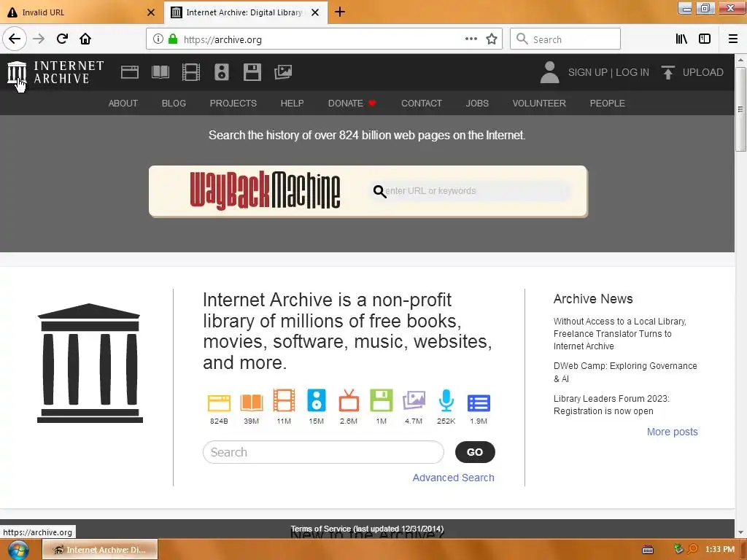Click the system clock showing 1:33 PM
The width and height of the screenshot is (747, 560).
pos(720,550)
